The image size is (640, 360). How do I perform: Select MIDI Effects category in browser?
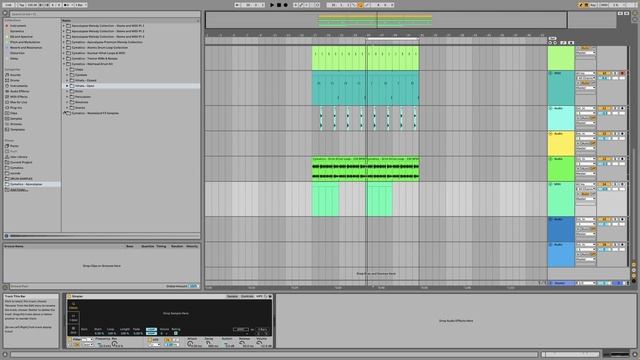point(19,97)
